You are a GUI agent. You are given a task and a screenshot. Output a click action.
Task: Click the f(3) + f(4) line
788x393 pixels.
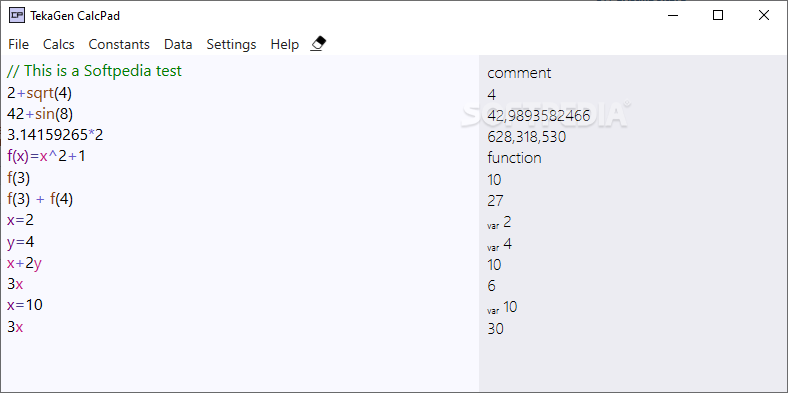pos(40,200)
